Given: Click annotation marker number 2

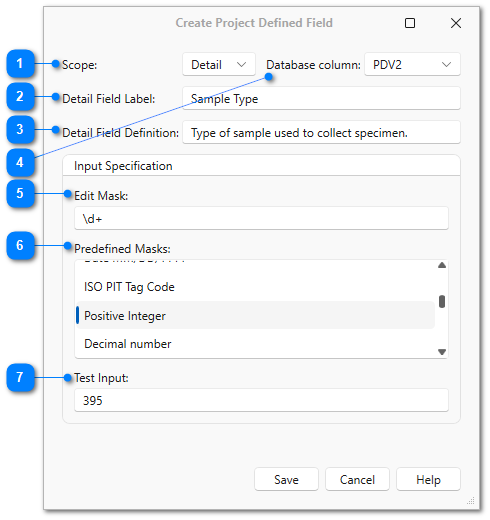Looking at the screenshot, I should tap(20, 96).
